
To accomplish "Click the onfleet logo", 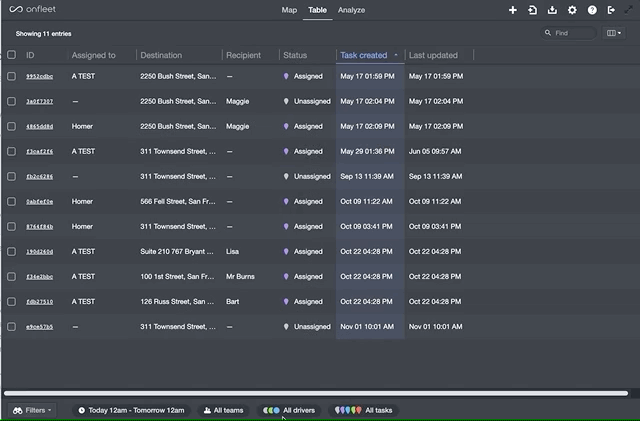I will coord(33,9).
